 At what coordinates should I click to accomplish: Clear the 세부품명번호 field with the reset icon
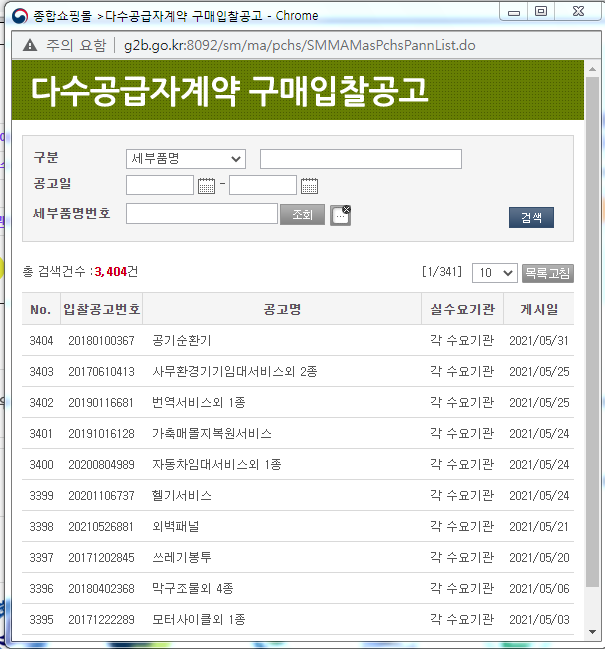pos(341,215)
